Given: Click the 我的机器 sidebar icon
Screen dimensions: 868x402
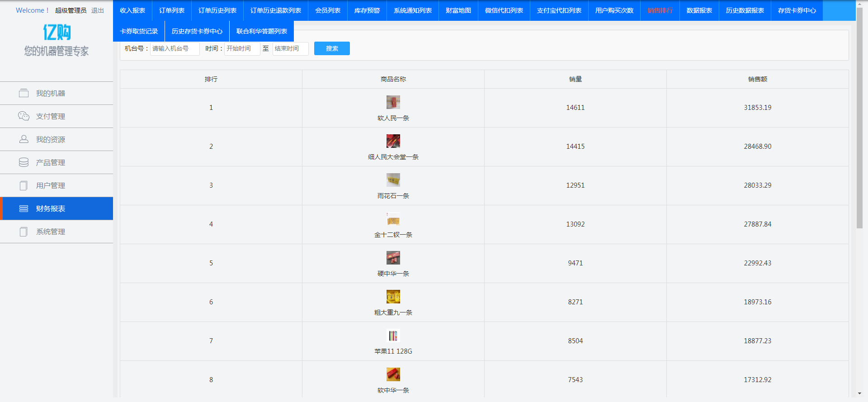Looking at the screenshot, I should pyautogui.click(x=24, y=93).
